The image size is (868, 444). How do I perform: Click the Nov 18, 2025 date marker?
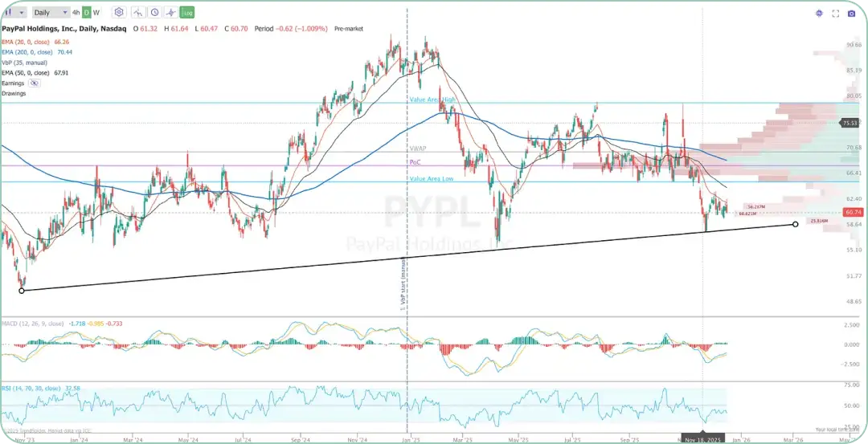tap(703, 438)
